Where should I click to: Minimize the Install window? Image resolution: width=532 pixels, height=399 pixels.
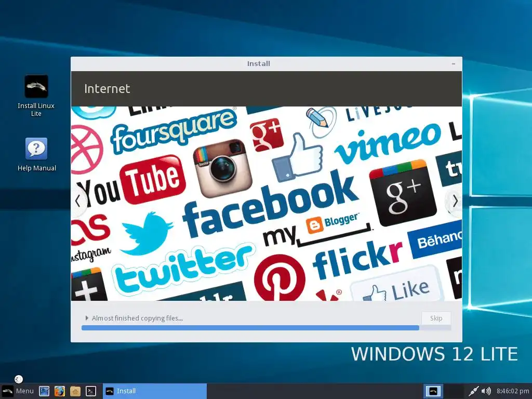453,64
